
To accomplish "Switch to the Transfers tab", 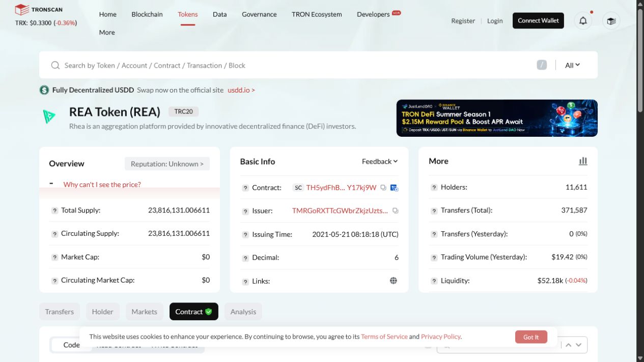I will pos(60,312).
